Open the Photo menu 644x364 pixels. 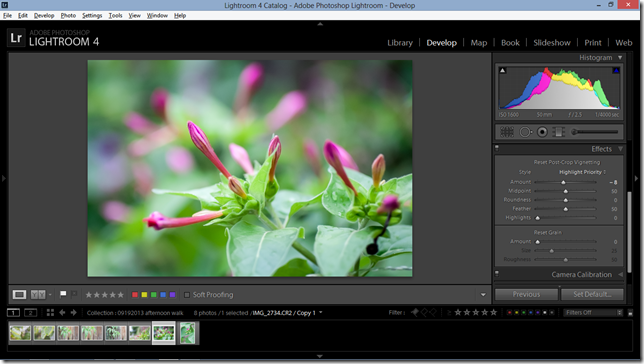click(x=68, y=16)
